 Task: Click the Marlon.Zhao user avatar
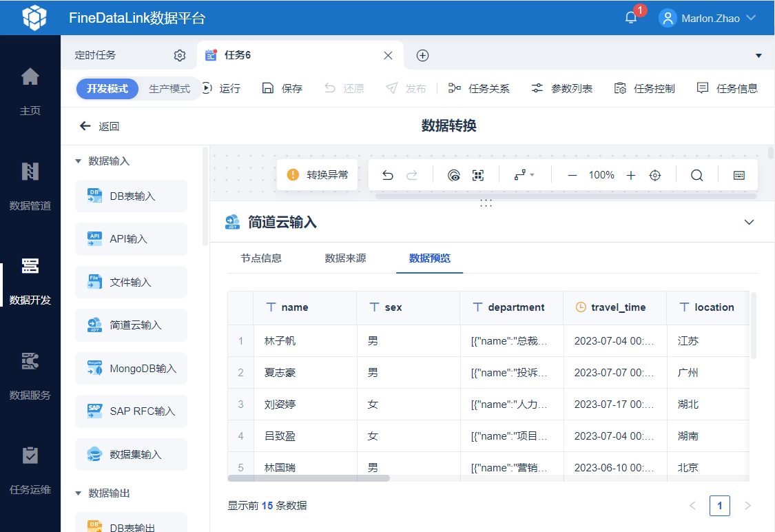(x=668, y=19)
